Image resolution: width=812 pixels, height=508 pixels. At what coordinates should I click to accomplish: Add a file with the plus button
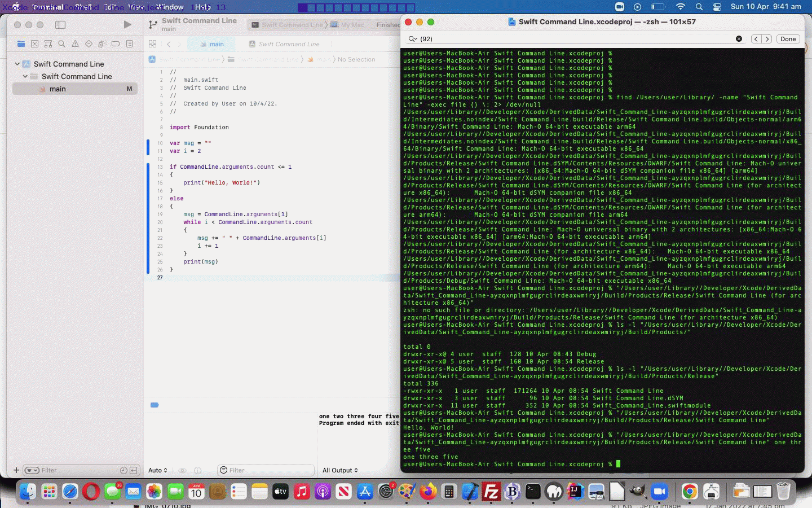(16, 470)
